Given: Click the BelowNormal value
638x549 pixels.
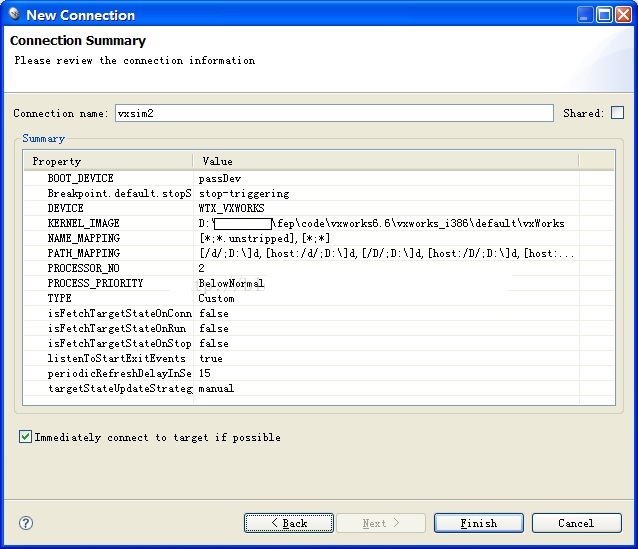Looking at the screenshot, I should click(x=231, y=283).
